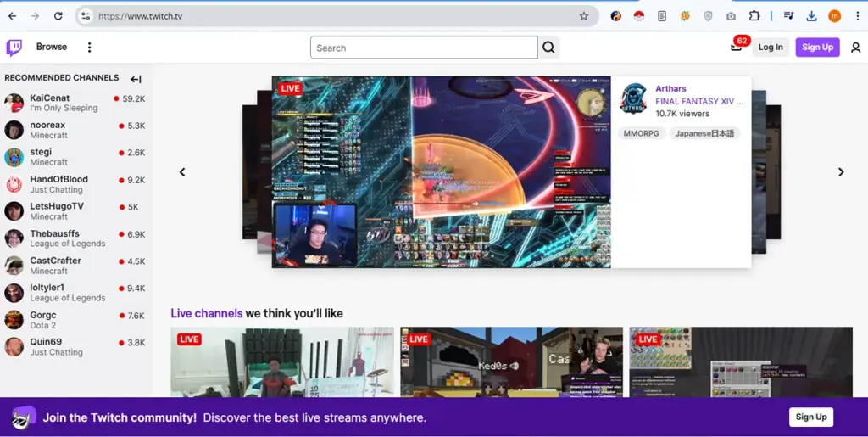Select CastCrafter channel name in sidebar
Screen dimensions: 868x437
tap(55, 261)
